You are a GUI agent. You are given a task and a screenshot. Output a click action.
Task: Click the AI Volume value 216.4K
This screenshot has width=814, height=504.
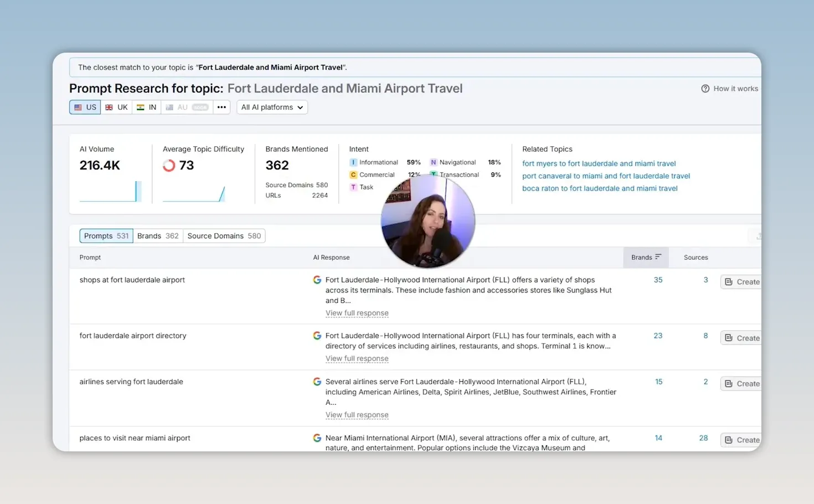tap(100, 166)
